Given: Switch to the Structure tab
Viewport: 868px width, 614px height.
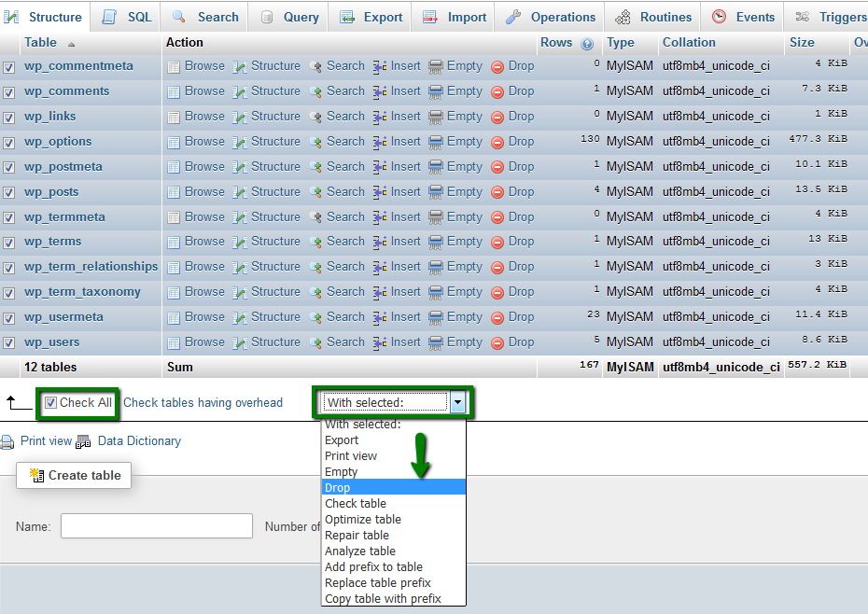Looking at the screenshot, I should pyautogui.click(x=43, y=17).
